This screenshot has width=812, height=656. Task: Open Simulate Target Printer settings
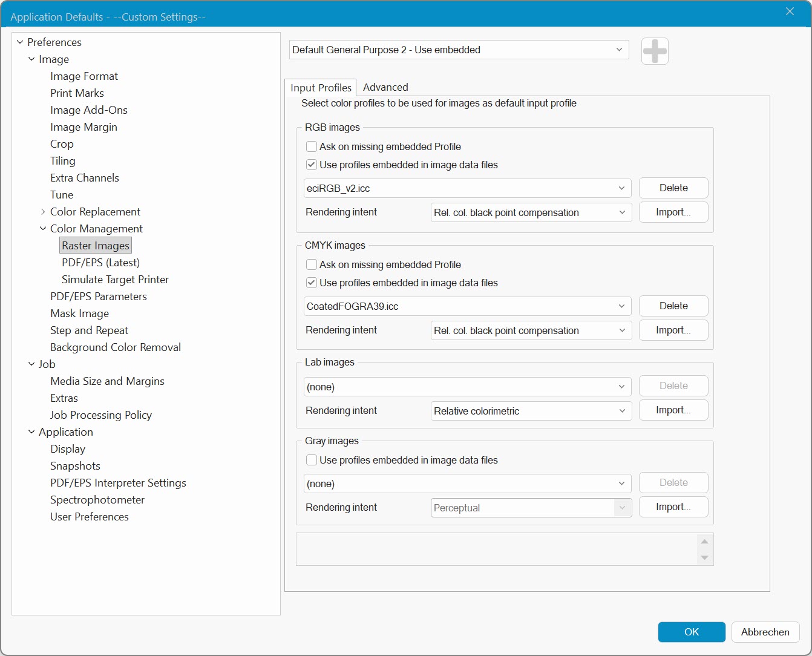coord(115,280)
